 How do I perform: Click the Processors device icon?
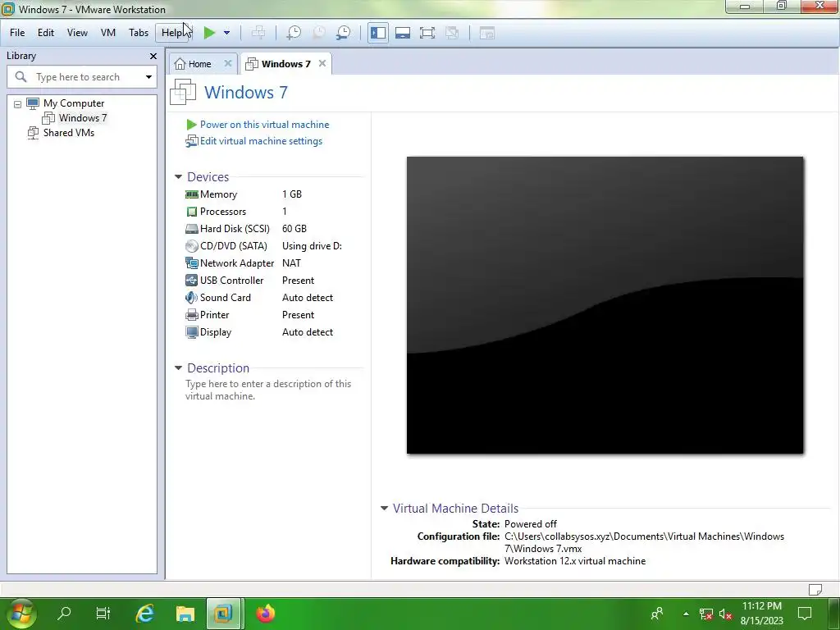[191, 212]
